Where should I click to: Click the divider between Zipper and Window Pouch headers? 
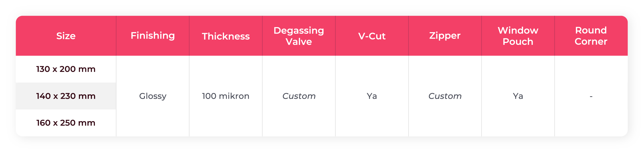482,36
